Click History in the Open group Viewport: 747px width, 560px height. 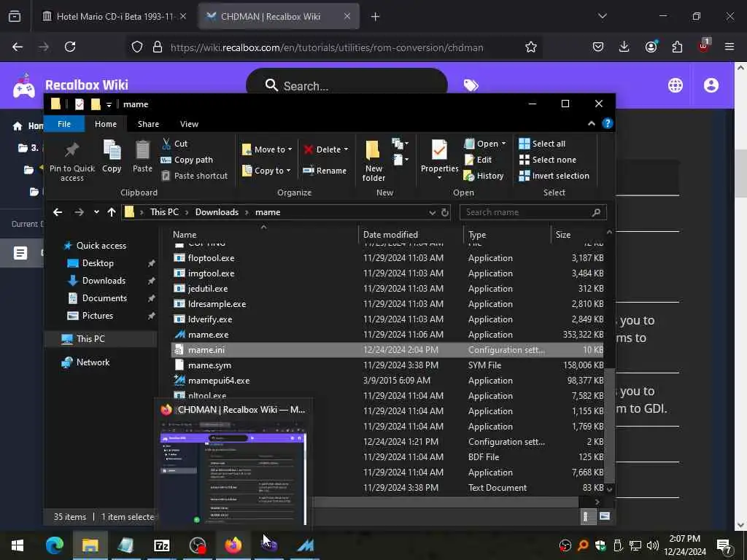pos(484,176)
